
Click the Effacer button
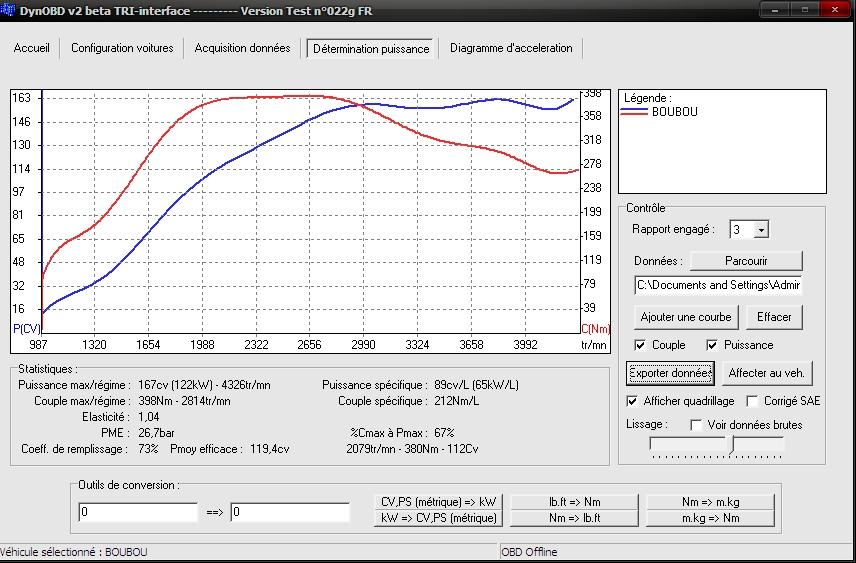pos(774,317)
